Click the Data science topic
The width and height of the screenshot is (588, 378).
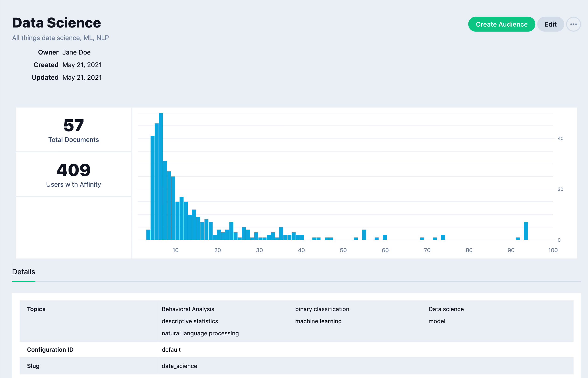pyautogui.click(x=446, y=309)
